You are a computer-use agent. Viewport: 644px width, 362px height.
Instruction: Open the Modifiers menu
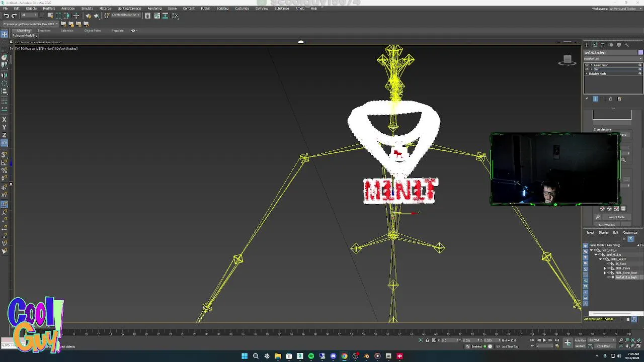pyautogui.click(x=49, y=9)
